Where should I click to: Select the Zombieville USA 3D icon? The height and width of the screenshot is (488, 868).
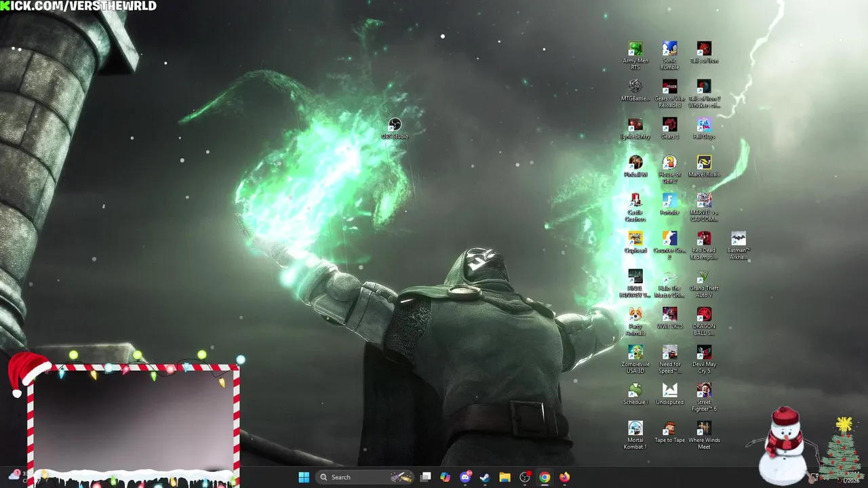click(x=635, y=359)
